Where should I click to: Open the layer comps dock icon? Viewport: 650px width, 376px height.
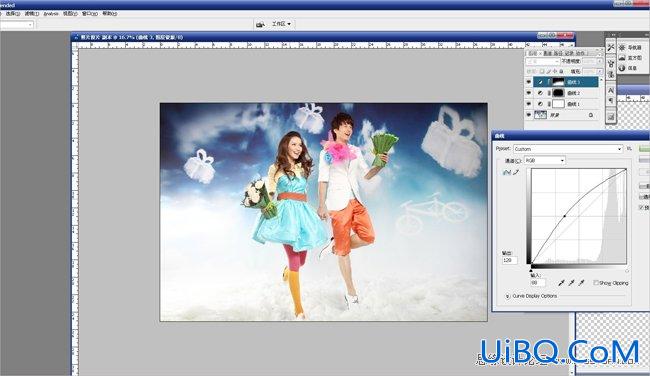611,117
